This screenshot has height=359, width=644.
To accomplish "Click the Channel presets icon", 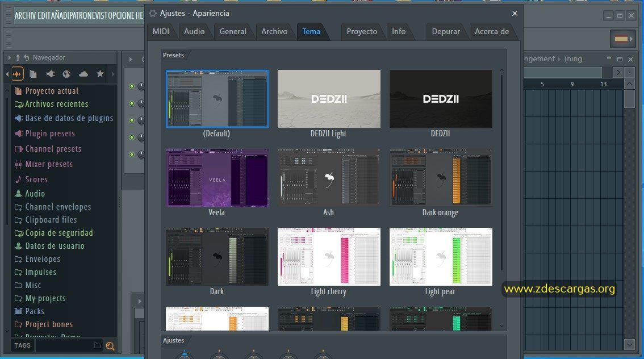I will tap(19, 149).
